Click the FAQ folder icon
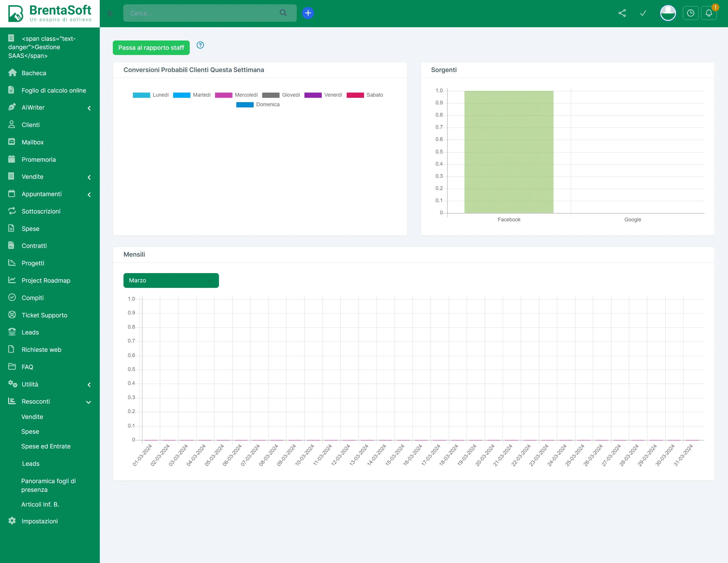Viewport: 728px width, 563px height. point(12,366)
